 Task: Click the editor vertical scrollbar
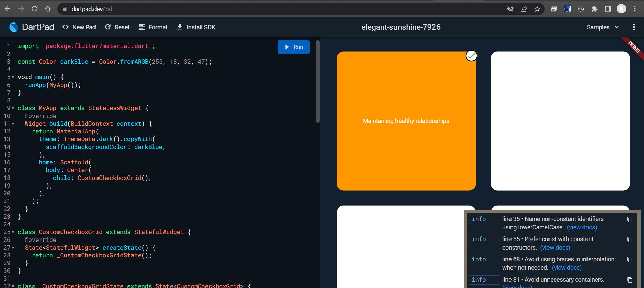coord(318,82)
